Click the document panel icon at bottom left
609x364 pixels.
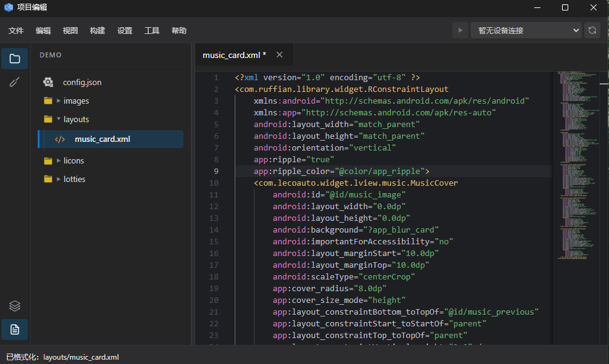pyautogui.click(x=15, y=329)
